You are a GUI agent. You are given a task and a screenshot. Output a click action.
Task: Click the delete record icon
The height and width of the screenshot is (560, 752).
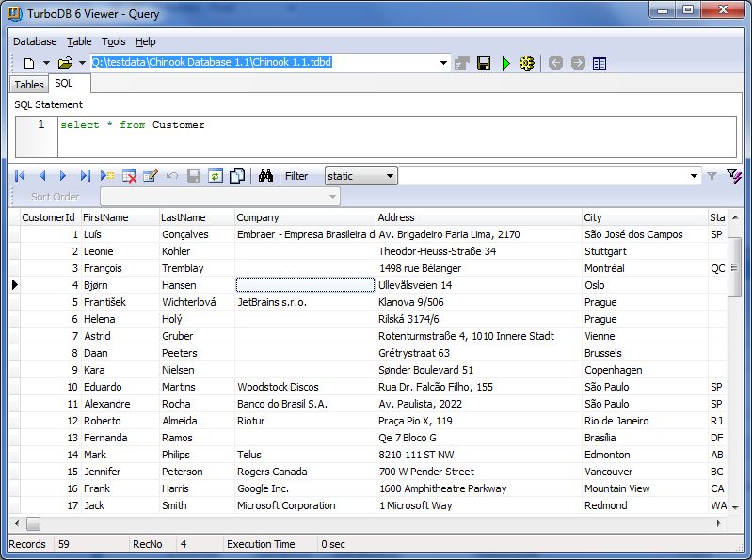[129, 176]
